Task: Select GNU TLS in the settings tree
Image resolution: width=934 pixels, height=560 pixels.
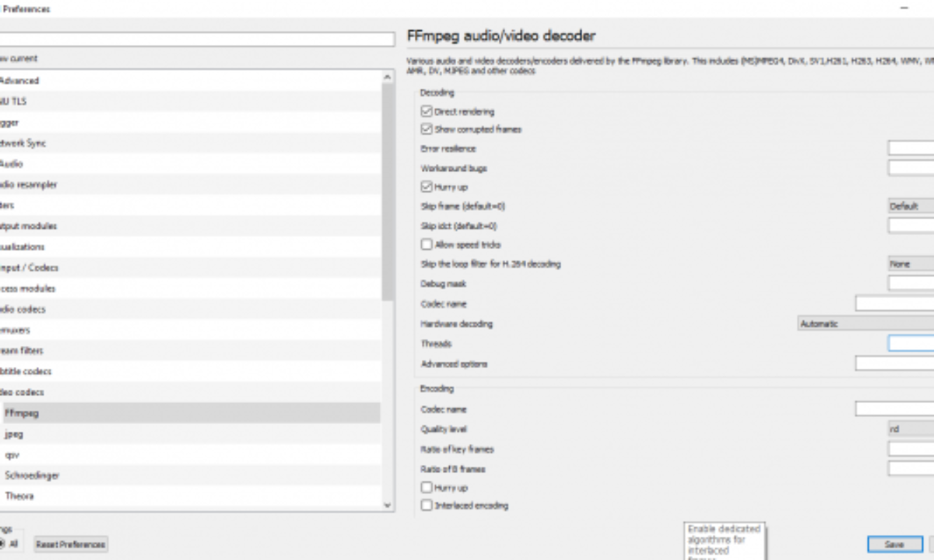Action: coord(190,101)
